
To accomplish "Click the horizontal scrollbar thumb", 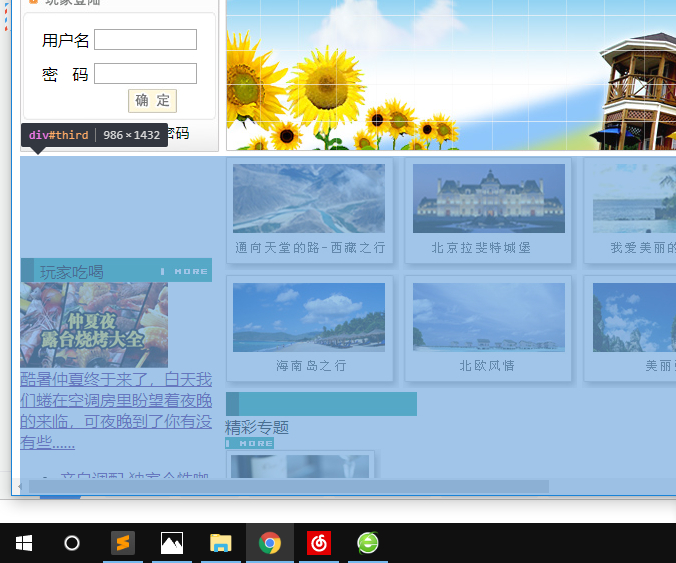I will coord(288,487).
